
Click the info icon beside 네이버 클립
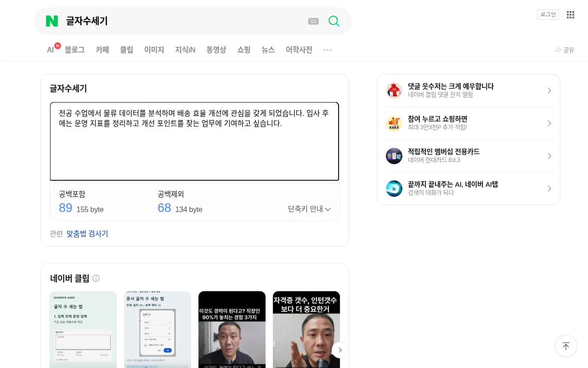coord(96,278)
